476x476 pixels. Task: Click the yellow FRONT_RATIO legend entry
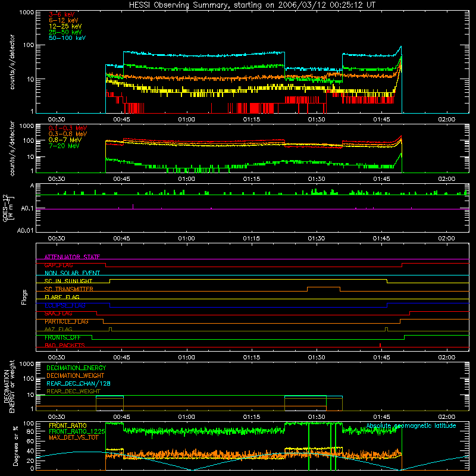[x=68, y=425]
